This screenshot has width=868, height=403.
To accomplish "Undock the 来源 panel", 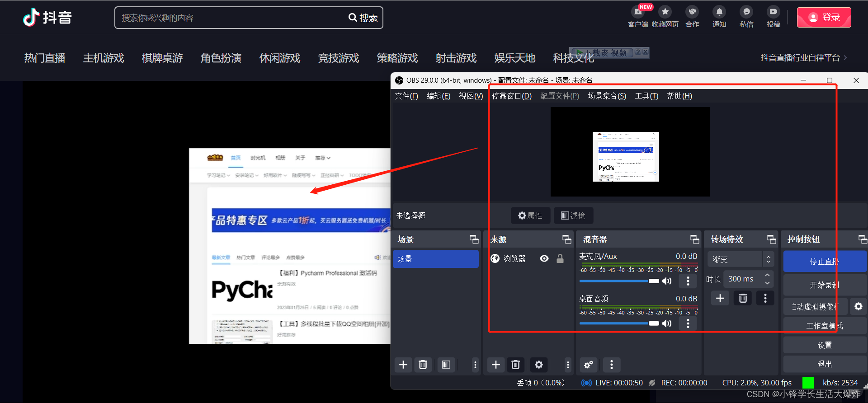I will click(566, 239).
